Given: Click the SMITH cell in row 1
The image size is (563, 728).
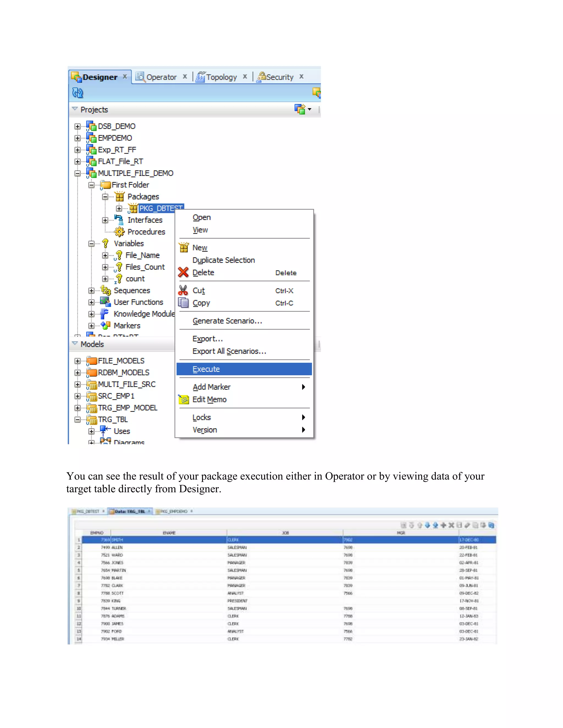Looking at the screenshot, I should click(169, 540).
